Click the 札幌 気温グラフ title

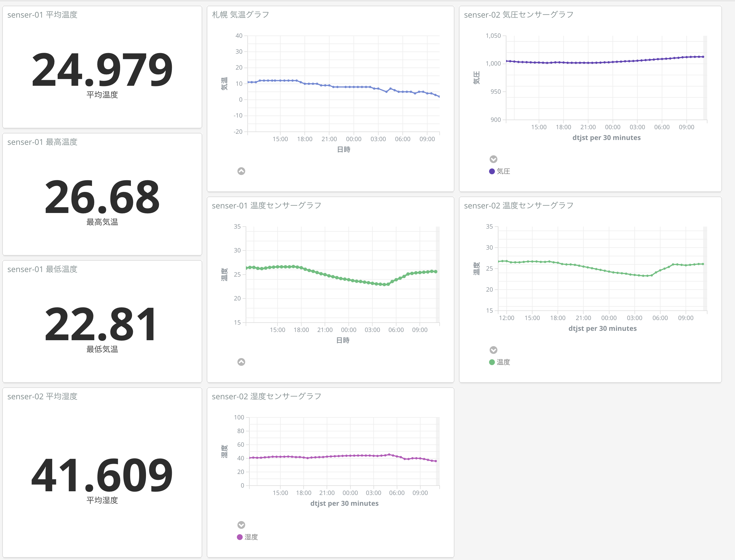click(x=240, y=15)
